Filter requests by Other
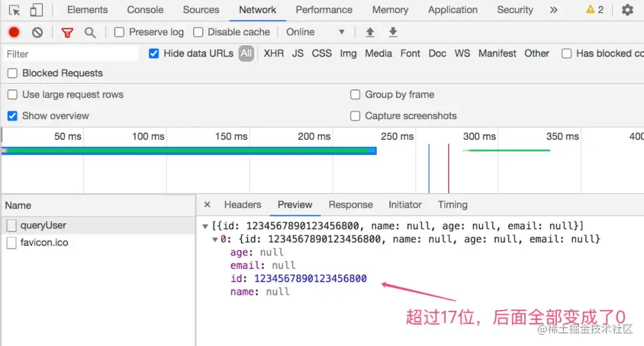Screen dimensions: 644x346 pyautogui.click(x=537, y=53)
